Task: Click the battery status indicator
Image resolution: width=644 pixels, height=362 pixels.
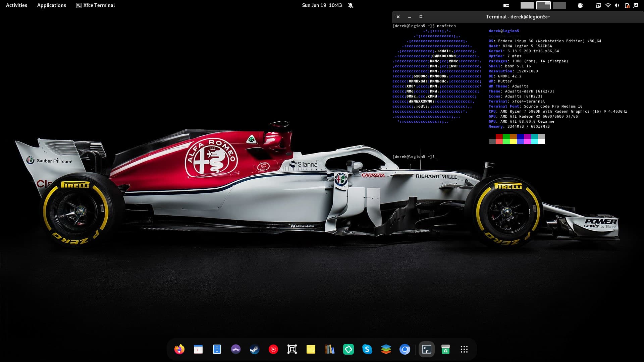Action: pos(627,5)
